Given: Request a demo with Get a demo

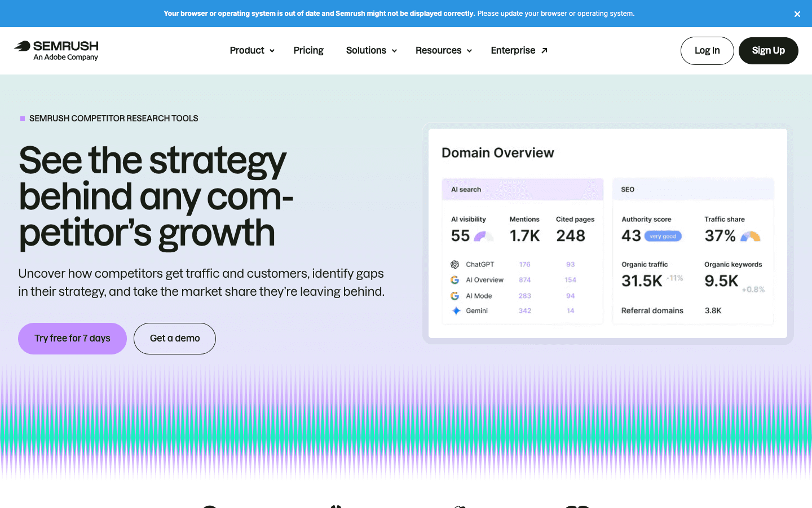Looking at the screenshot, I should (175, 339).
